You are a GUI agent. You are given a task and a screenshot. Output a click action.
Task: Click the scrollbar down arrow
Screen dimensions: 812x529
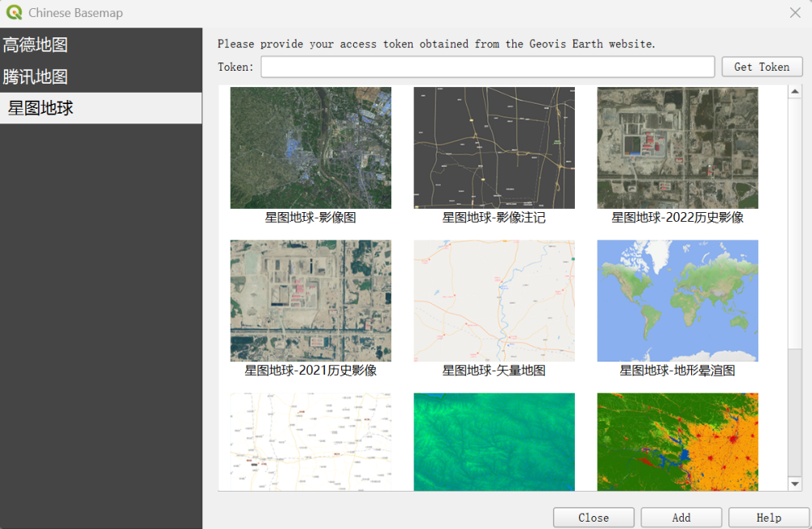coord(795,484)
